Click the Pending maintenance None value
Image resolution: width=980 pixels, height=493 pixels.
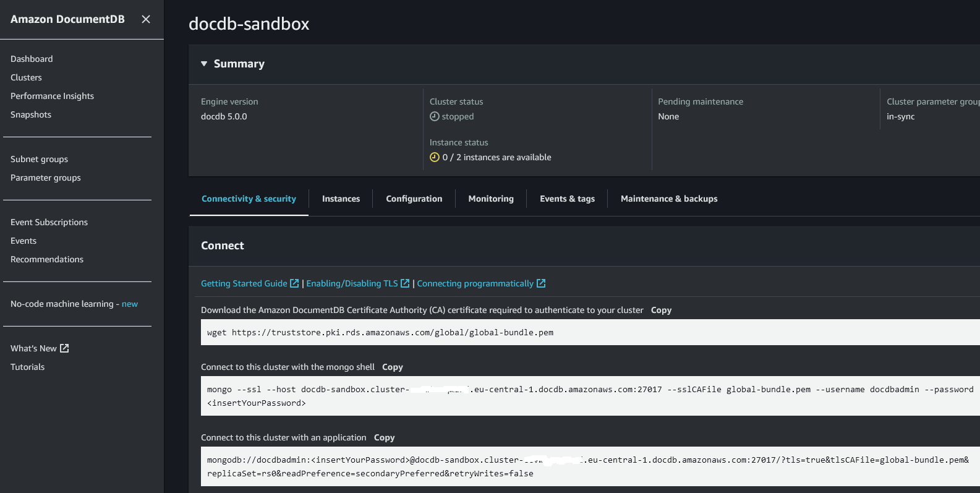pos(668,116)
